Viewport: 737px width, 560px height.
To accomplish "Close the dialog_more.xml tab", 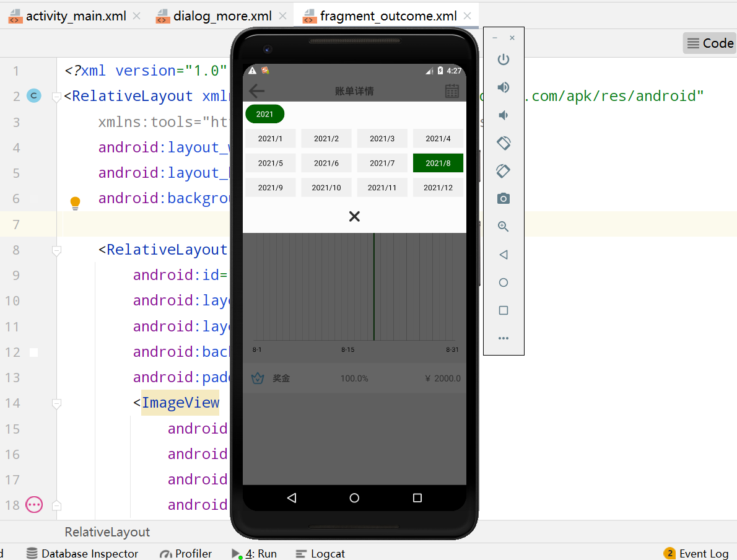I will tap(282, 15).
